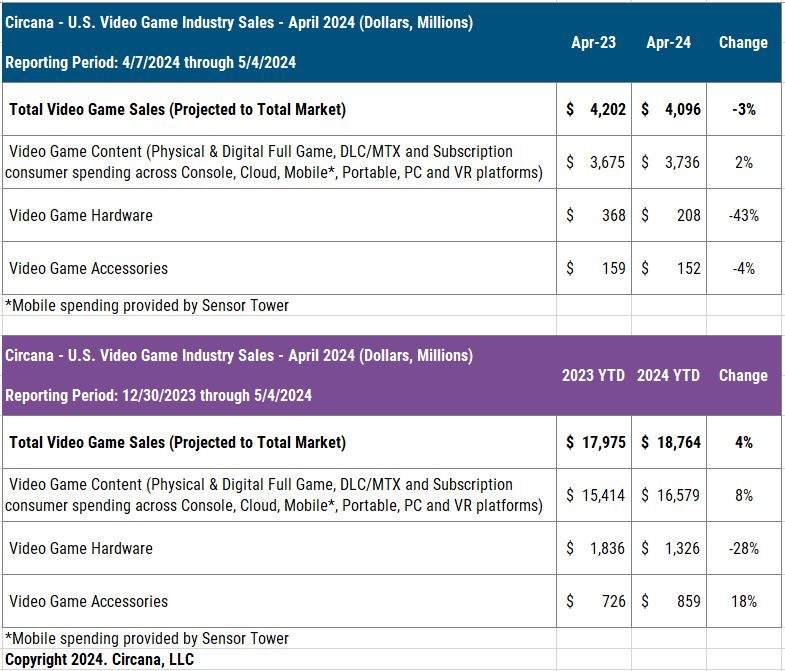Select the $16,579 content spending cell
785x671 pixels.
(669, 495)
